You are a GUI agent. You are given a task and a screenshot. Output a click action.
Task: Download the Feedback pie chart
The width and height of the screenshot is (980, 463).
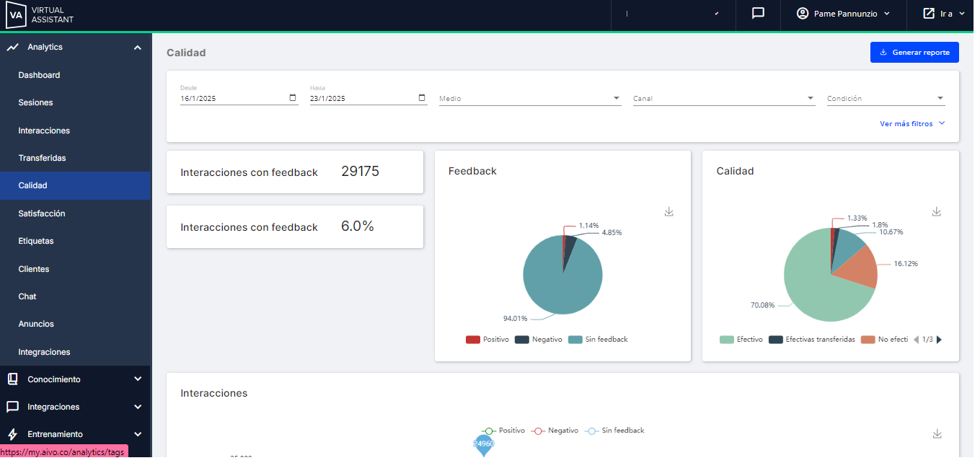pyautogui.click(x=668, y=211)
